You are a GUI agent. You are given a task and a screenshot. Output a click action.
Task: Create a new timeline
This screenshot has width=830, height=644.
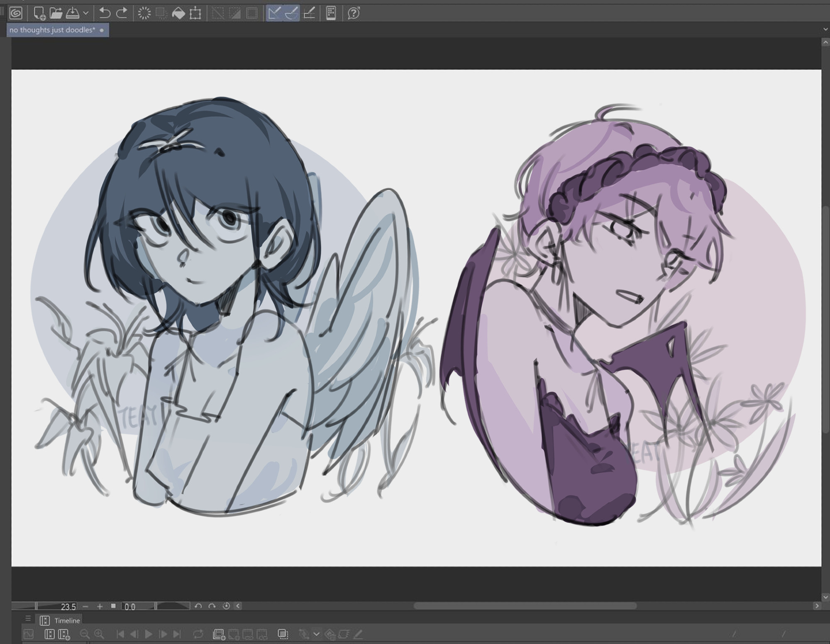64,634
